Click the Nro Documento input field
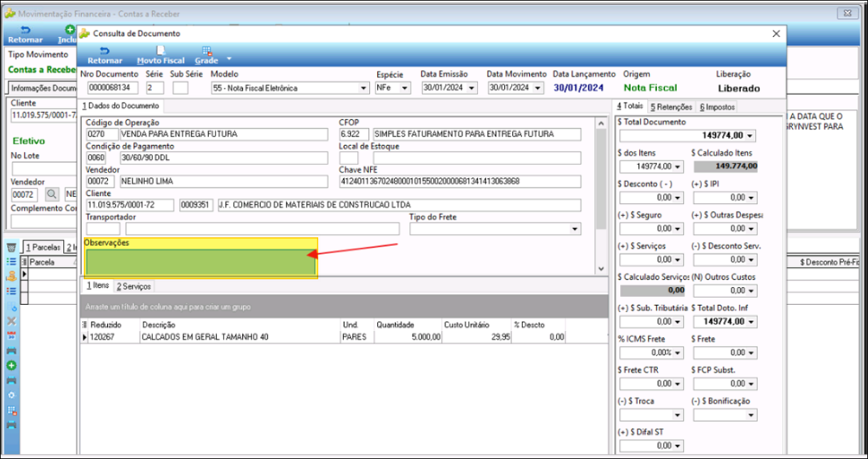This screenshot has height=459, width=868. click(x=113, y=88)
